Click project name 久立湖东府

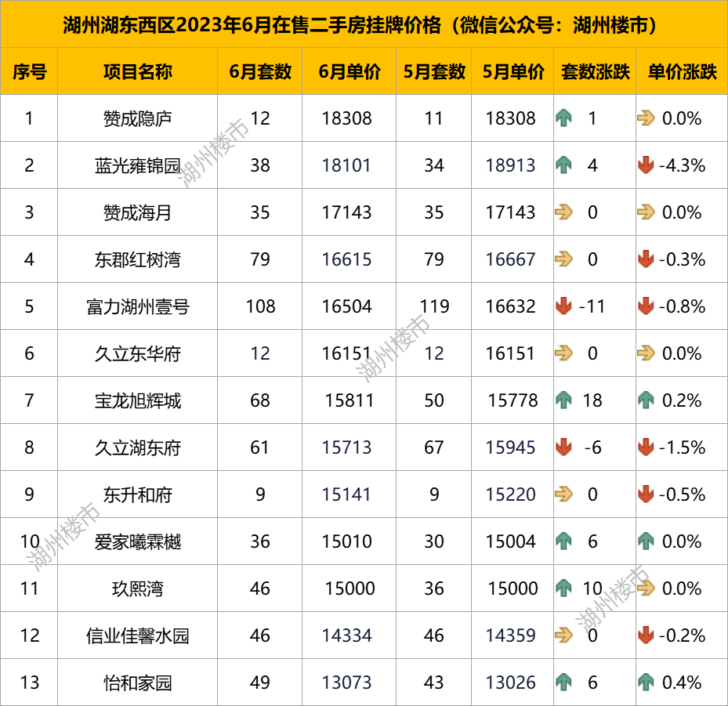click(137, 448)
